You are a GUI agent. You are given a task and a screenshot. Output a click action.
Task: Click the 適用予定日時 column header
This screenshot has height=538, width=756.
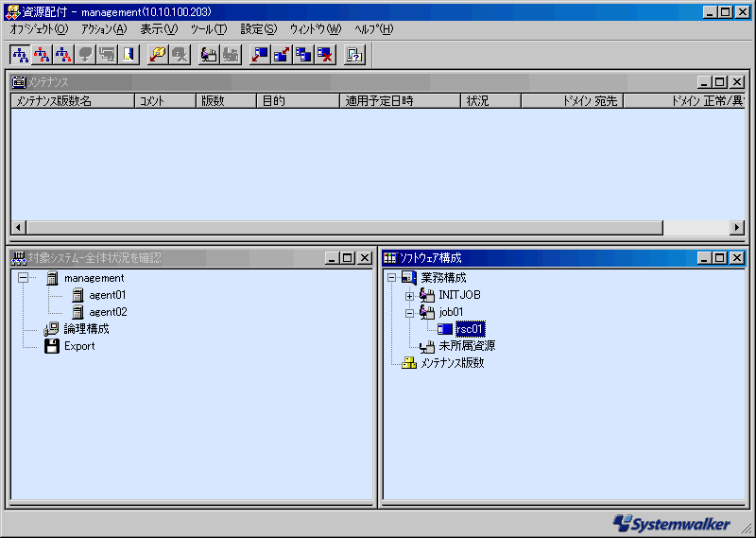400,101
